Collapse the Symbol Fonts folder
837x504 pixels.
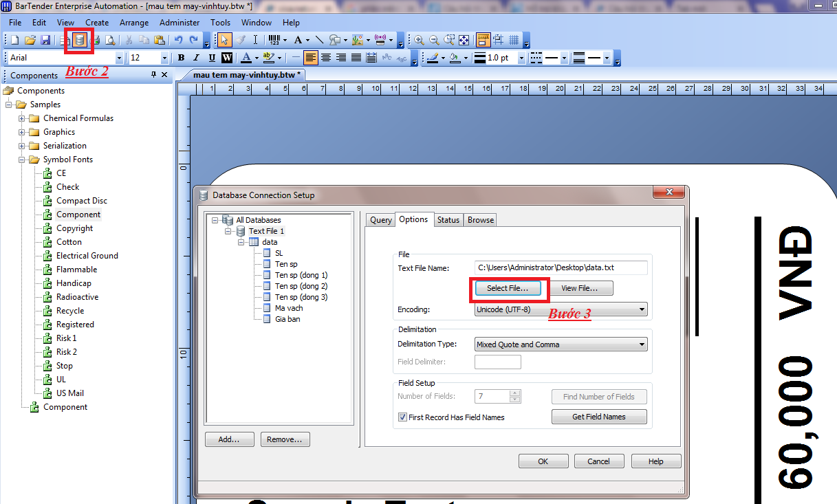[22, 160]
